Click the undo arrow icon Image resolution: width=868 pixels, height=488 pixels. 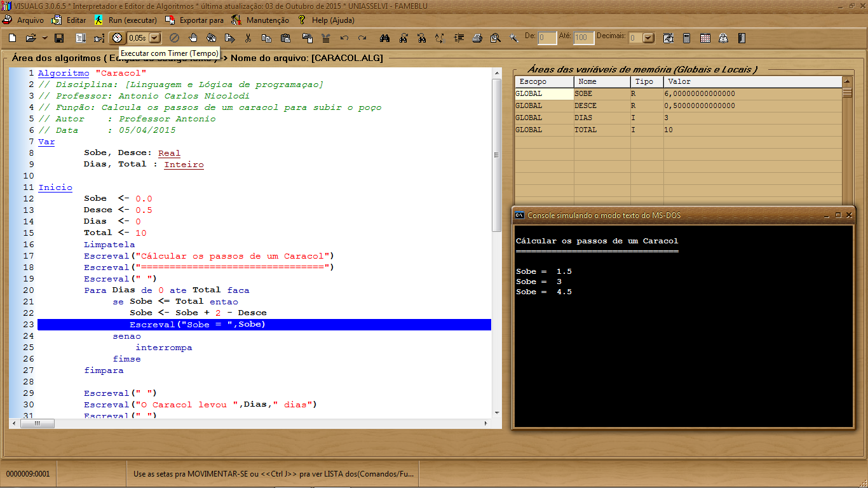click(x=344, y=38)
